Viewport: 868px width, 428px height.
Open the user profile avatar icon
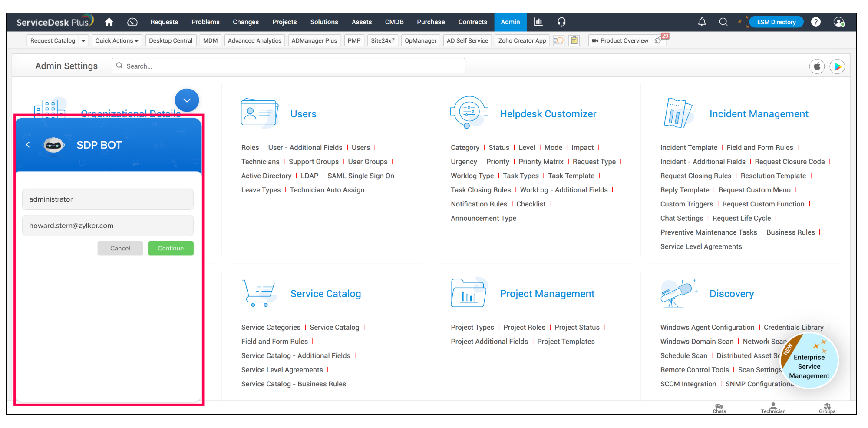pyautogui.click(x=838, y=22)
